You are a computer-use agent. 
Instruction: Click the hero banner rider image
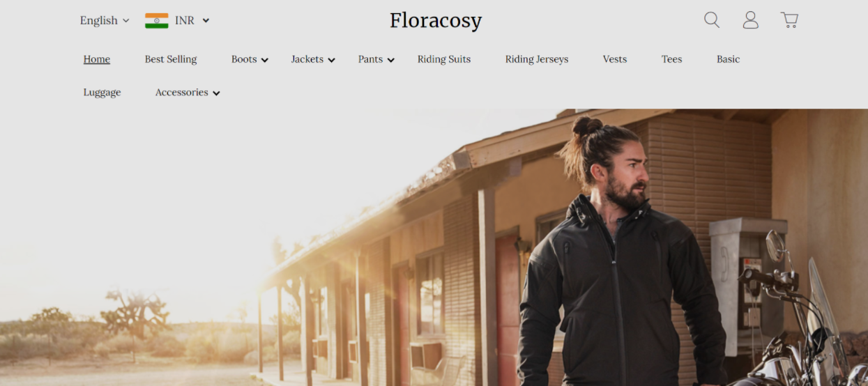point(434,247)
